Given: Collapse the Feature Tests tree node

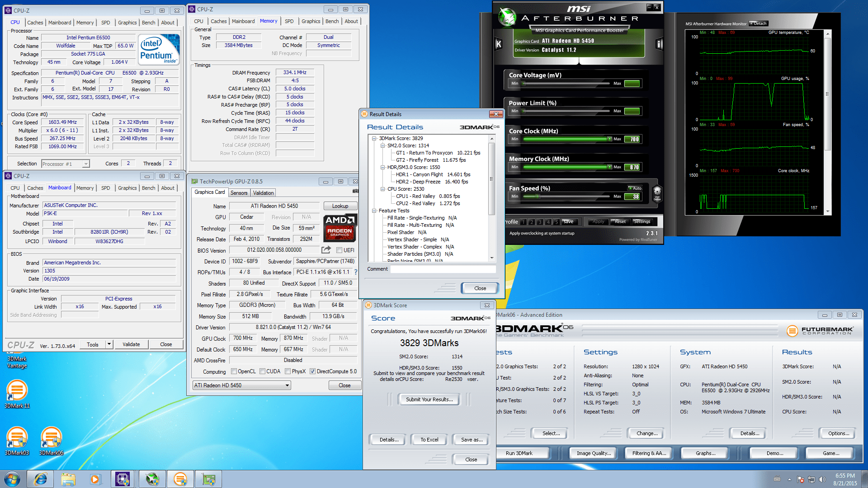Looking at the screenshot, I should tap(374, 211).
